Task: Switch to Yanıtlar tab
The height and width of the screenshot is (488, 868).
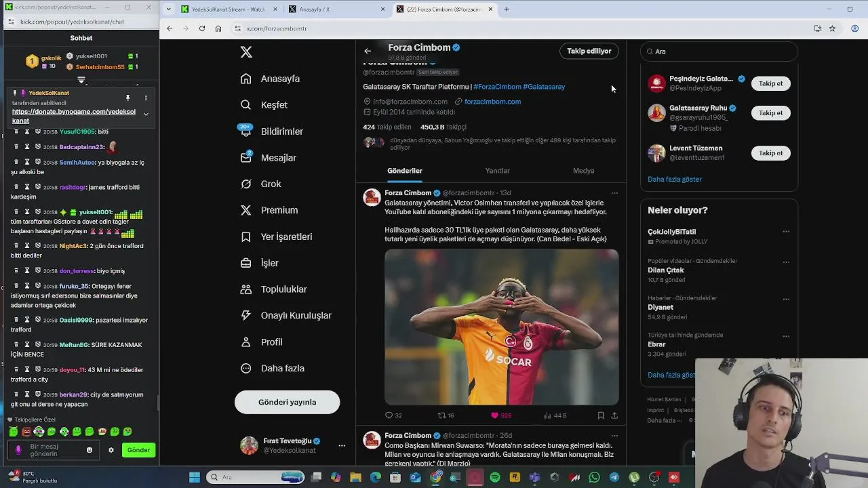Action: pyautogui.click(x=497, y=171)
